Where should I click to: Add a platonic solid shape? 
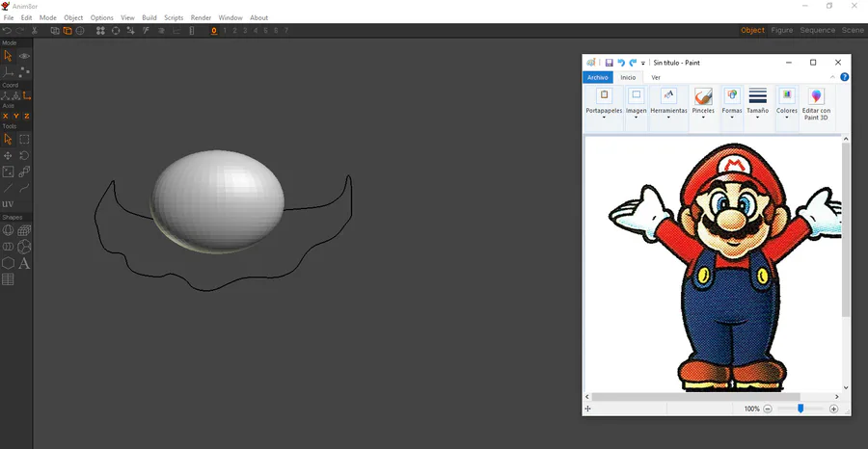coord(24,247)
